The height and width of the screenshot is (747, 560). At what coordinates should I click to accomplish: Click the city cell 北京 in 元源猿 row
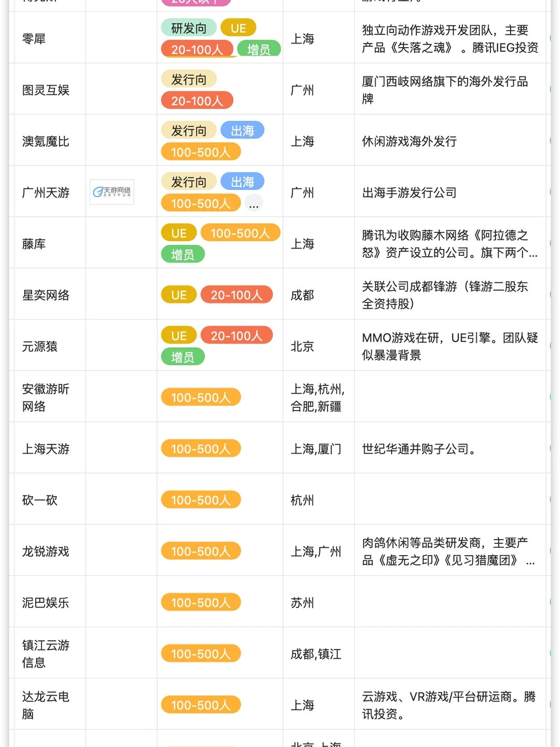click(302, 347)
